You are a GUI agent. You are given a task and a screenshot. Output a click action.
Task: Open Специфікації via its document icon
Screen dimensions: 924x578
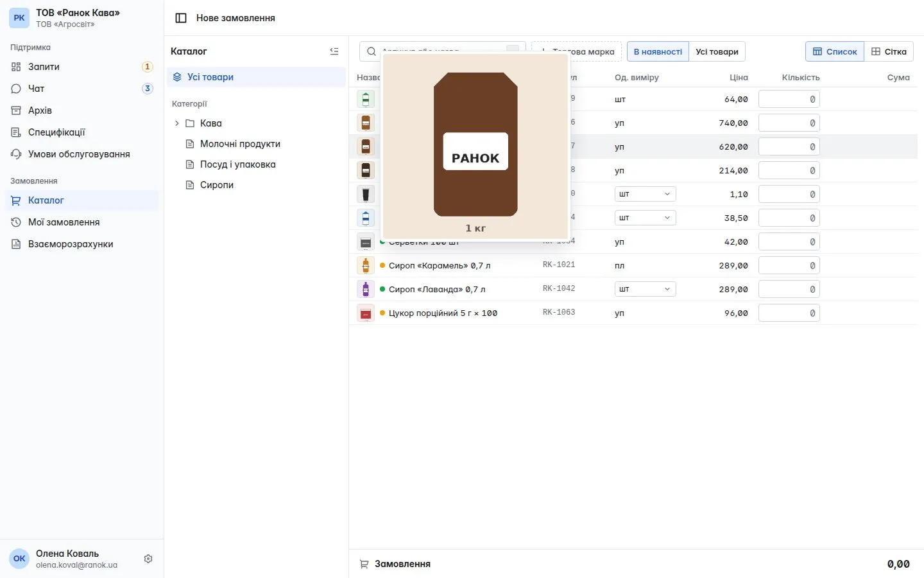16,132
